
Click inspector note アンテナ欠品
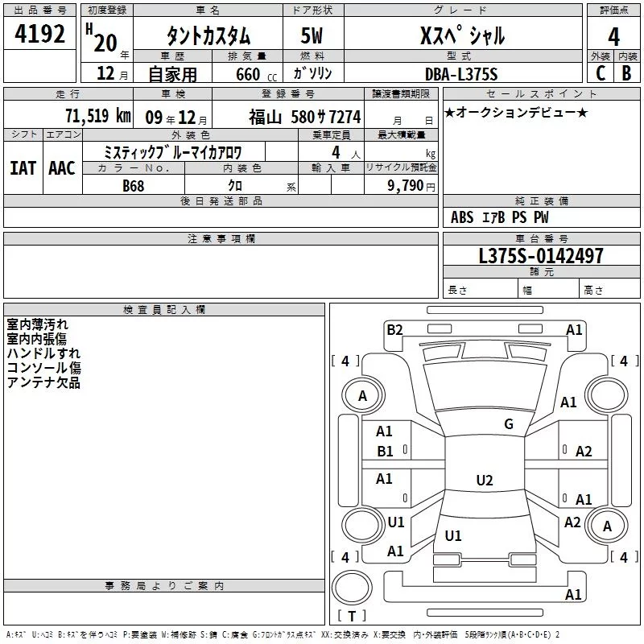43,382
